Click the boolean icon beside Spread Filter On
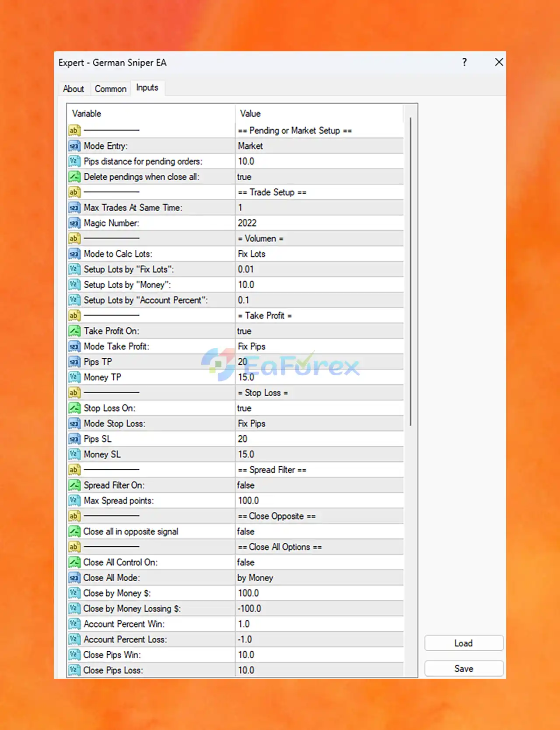 click(74, 485)
